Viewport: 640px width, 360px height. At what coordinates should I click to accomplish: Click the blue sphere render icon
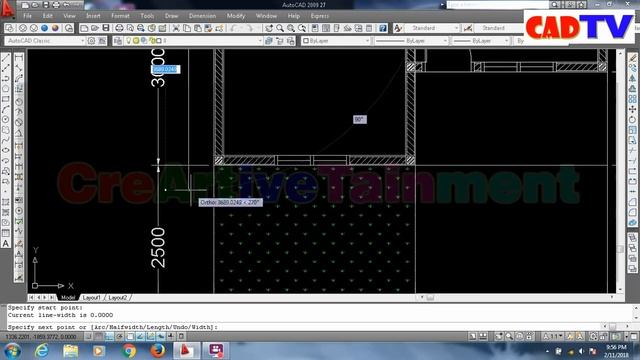[x=44, y=28]
